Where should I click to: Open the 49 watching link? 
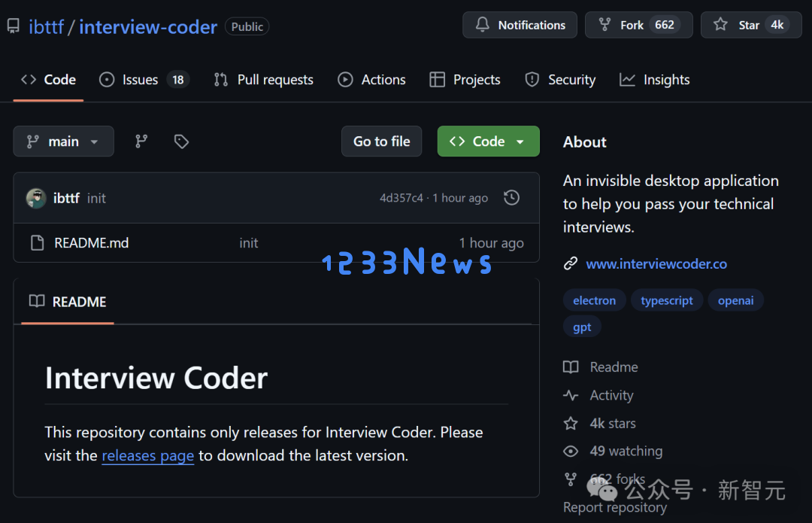click(626, 451)
